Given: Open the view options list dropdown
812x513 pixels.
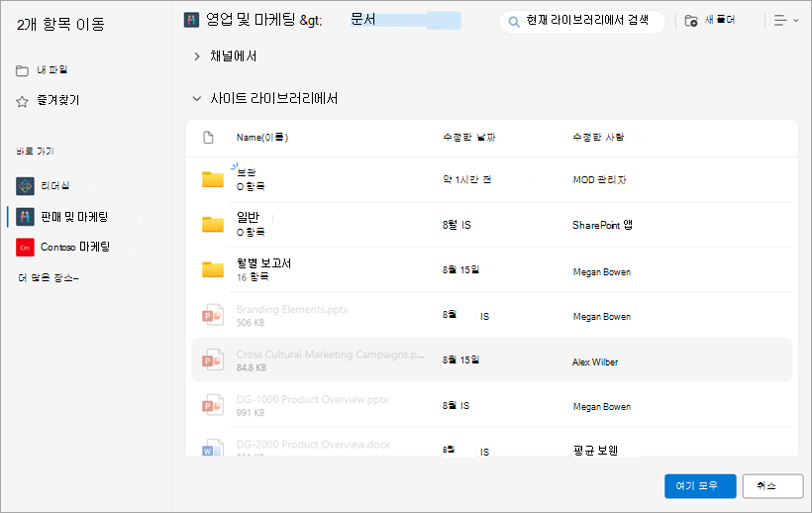Looking at the screenshot, I should tap(786, 20).
